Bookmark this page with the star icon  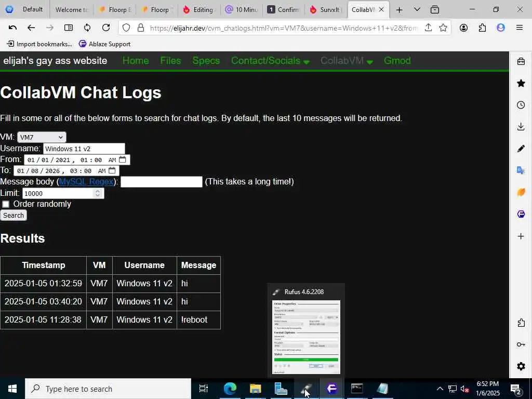443,28
